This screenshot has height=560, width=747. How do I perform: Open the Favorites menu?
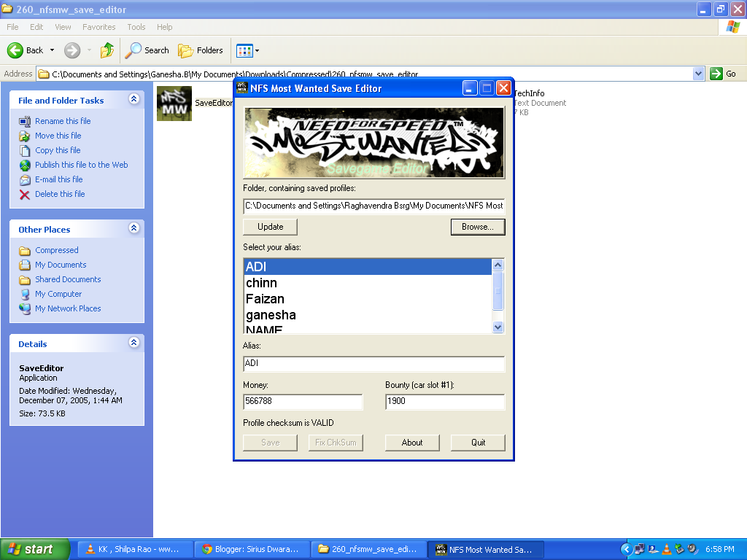tap(98, 27)
